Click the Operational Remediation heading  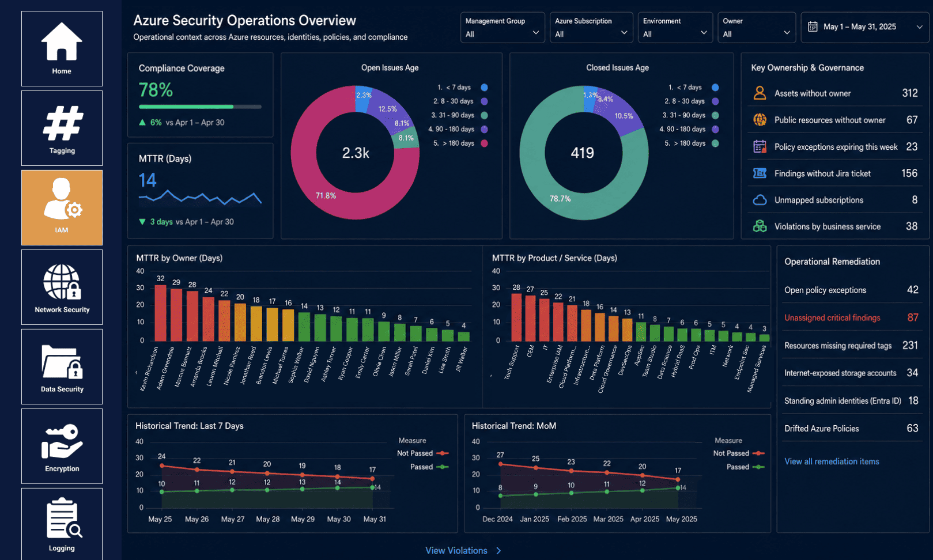click(x=832, y=262)
